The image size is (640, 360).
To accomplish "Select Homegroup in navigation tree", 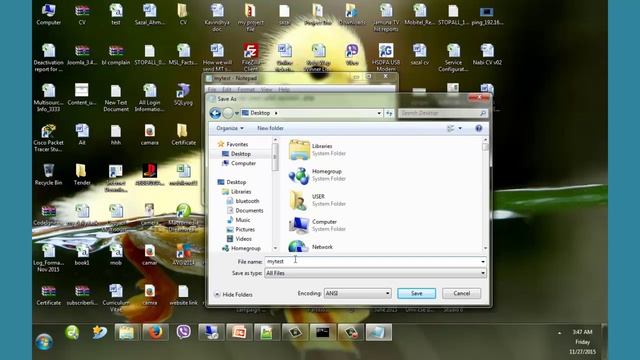I will (x=241, y=248).
